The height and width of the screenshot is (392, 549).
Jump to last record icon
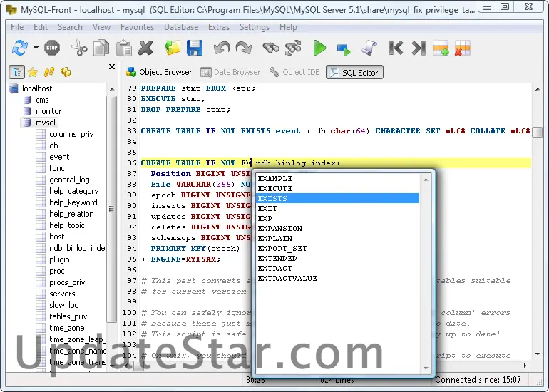tap(419, 48)
